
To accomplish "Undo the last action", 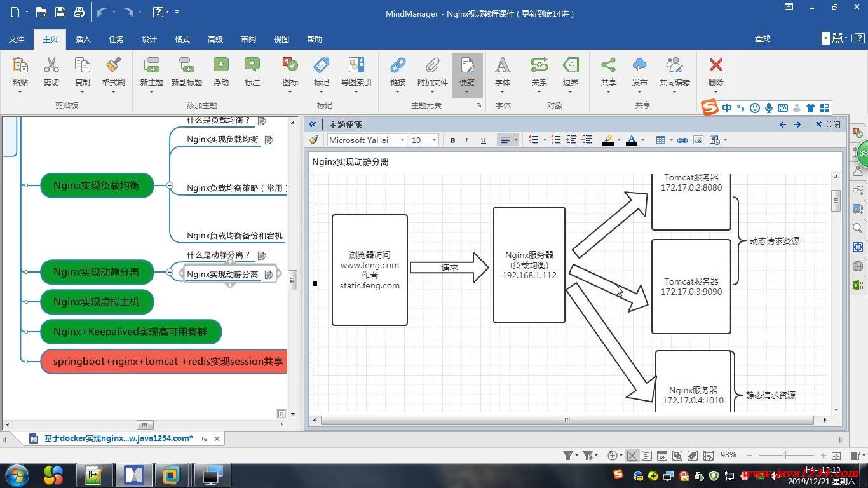I will [x=102, y=12].
